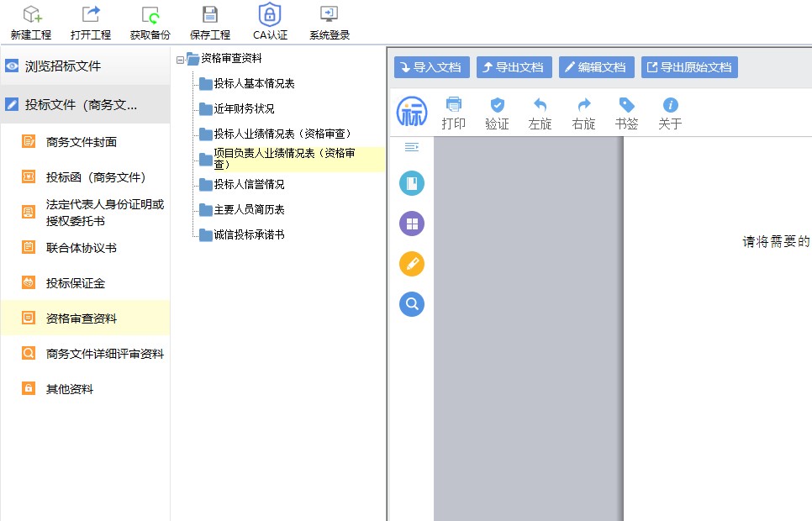The width and height of the screenshot is (812, 521).
Task: Select 浏览招标文件 in the sidebar
Action: click(x=86, y=66)
